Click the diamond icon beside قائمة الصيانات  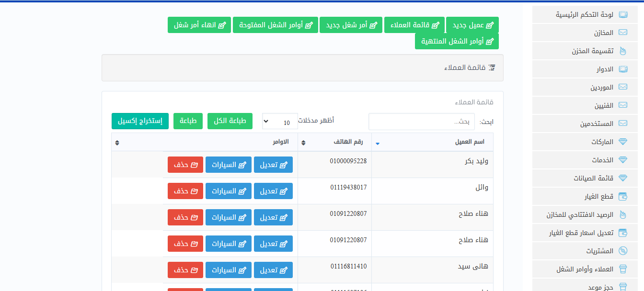point(623,178)
